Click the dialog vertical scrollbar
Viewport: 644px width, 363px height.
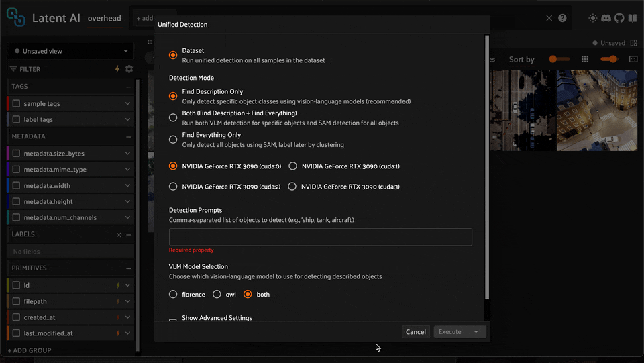coord(487,166)
